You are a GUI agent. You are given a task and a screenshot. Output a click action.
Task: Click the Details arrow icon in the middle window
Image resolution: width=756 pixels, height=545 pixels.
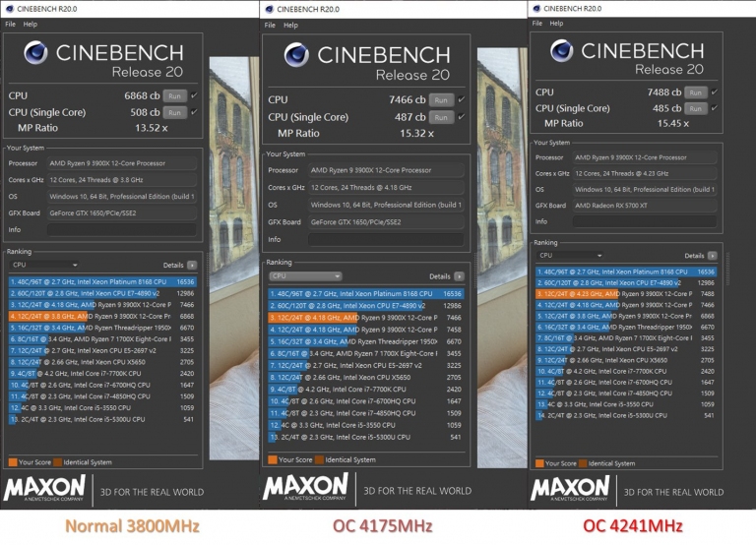pyautogui.click(x=459, y=276)
